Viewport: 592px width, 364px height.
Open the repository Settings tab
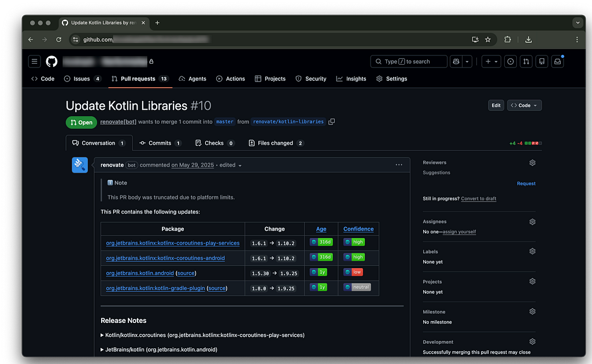391,79
